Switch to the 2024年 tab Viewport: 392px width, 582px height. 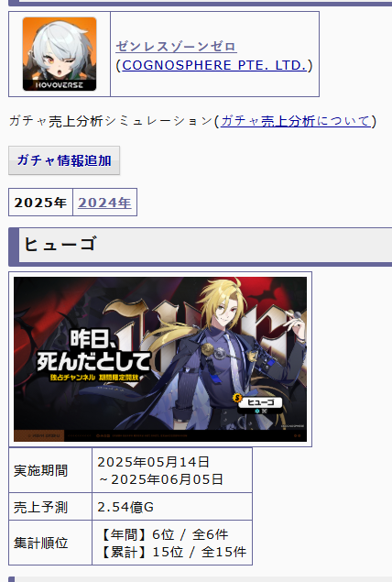(104, 203)
